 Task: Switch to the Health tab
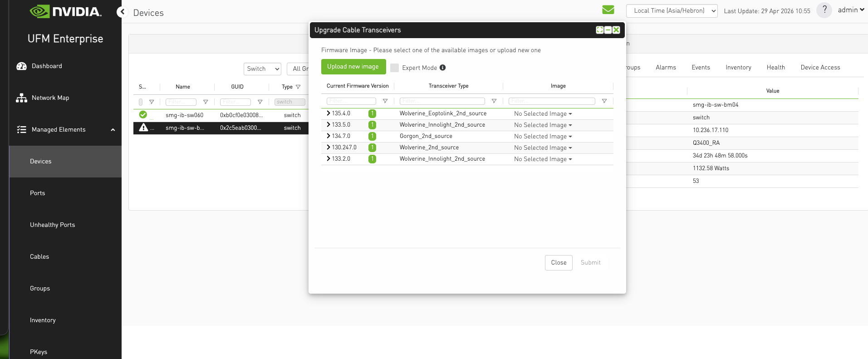[776, 68]
